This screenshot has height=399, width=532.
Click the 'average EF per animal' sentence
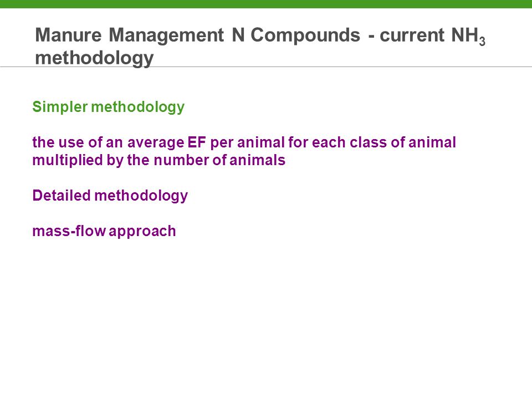[x=244, y=142]
